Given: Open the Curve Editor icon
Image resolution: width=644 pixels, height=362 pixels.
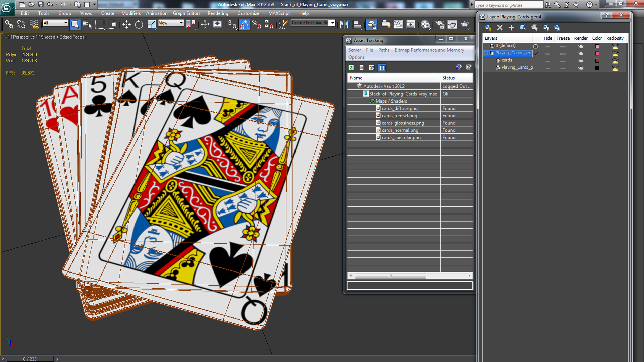Looking at the screenshot, I should tap(398, 24).
